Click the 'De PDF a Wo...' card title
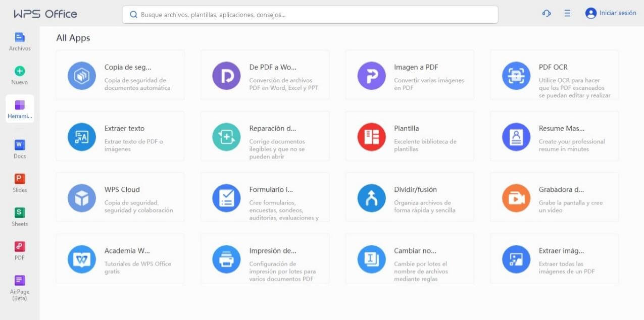644x320 pixels. tap(273, 67)
